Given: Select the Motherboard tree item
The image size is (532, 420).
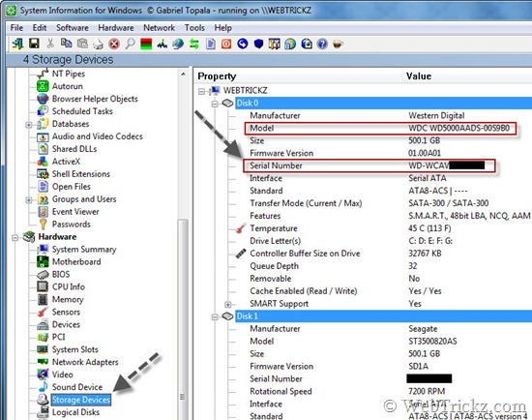Looking at the screenshot, I should pos(76,262).
